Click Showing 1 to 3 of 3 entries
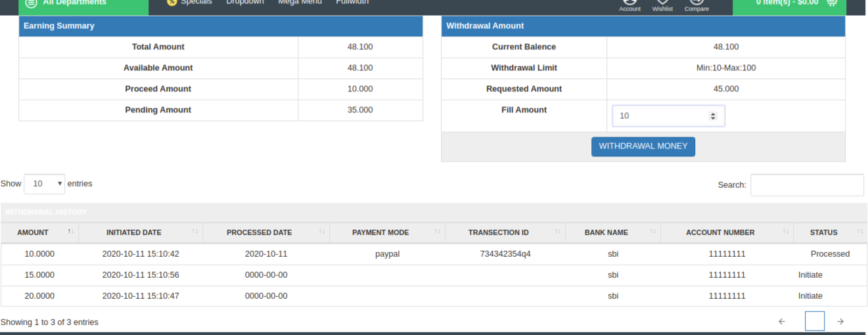Screen dimensions: 868x335 (x=49, y=323)
